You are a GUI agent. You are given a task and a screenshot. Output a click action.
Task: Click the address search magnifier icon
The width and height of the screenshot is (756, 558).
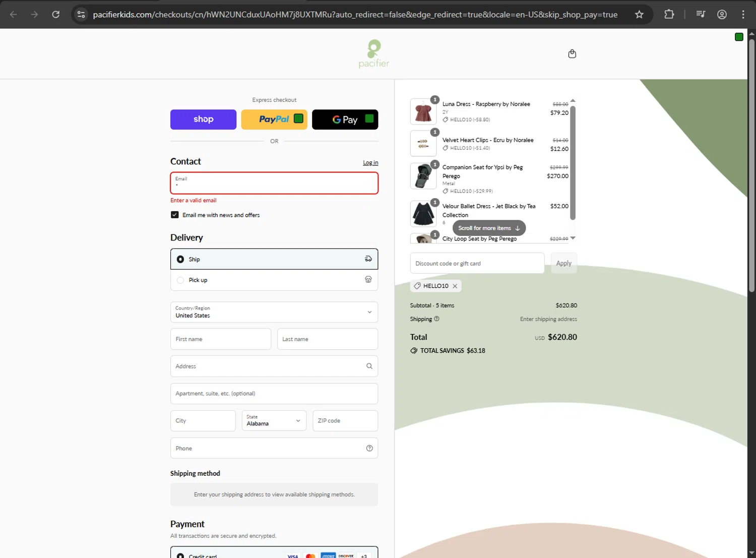pyautogui.click(x=369, y=366)
